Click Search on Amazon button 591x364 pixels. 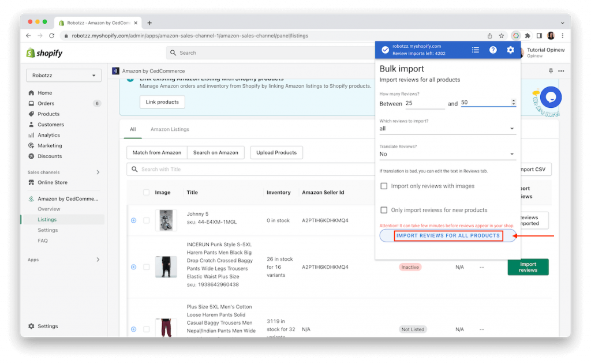[216, 153]
